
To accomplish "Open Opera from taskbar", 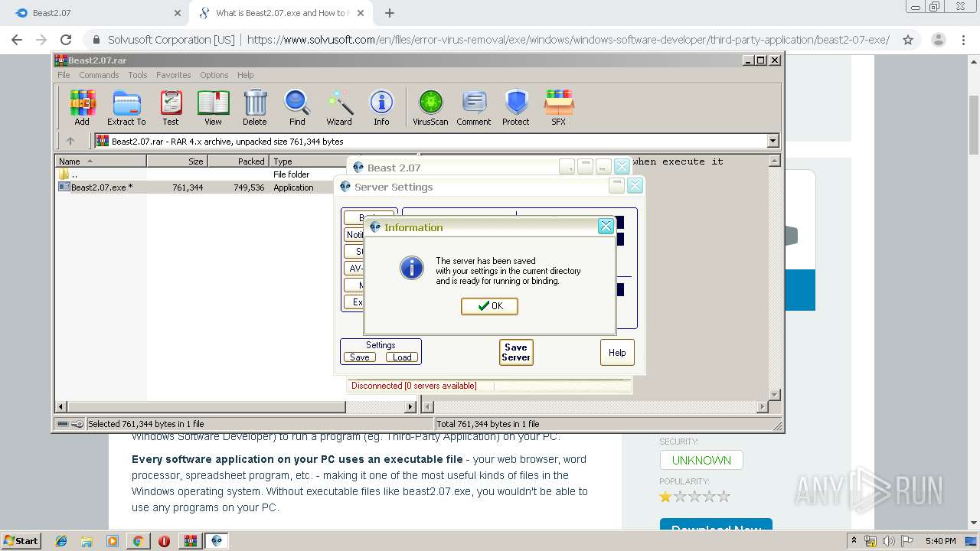I will pyautogui.click(x=164, y=541).
